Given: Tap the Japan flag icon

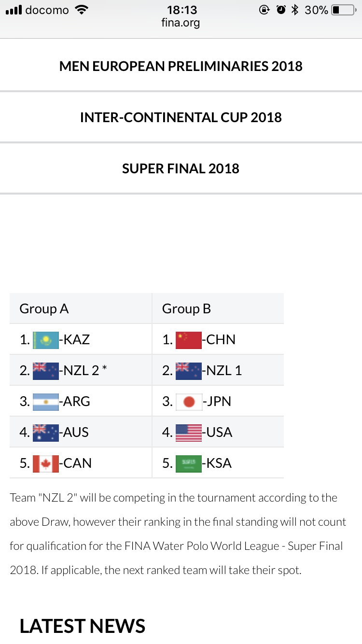Looking at the screenshot, I should 189,402.
